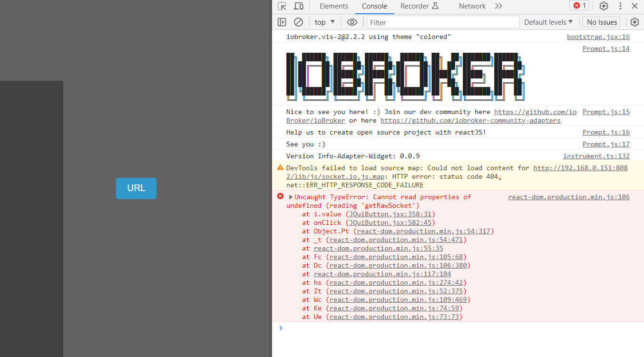This screenshot has width=644, height=357.
Task: Open the Network tab
Action: (x=472, y=6)
